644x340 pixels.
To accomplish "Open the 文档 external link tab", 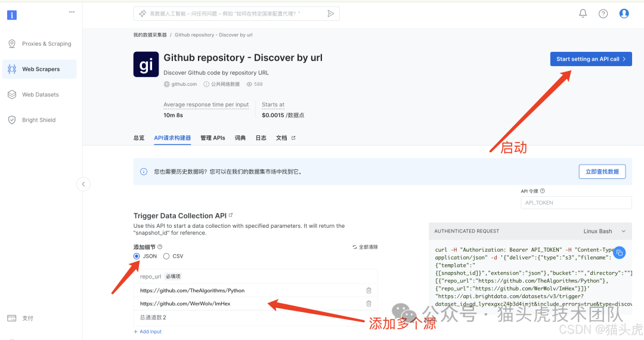I will tap(286, 138).
